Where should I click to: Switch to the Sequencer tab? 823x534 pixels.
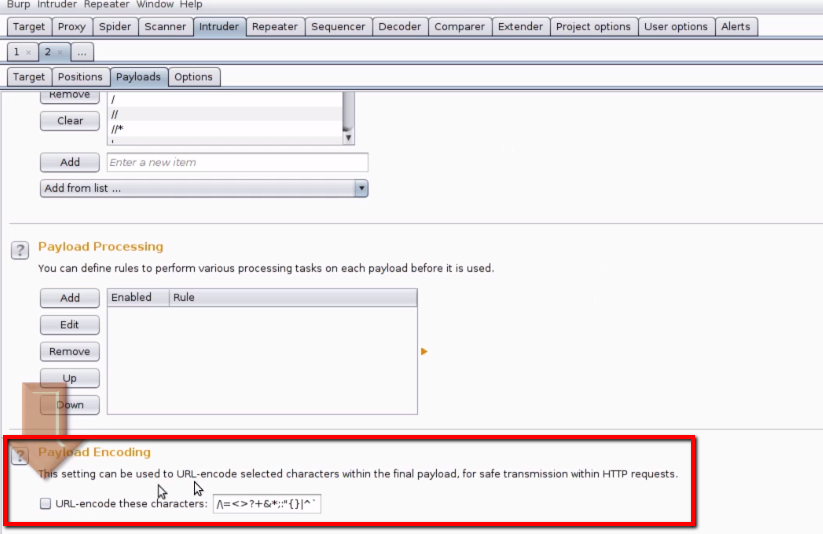pos(338,27)
